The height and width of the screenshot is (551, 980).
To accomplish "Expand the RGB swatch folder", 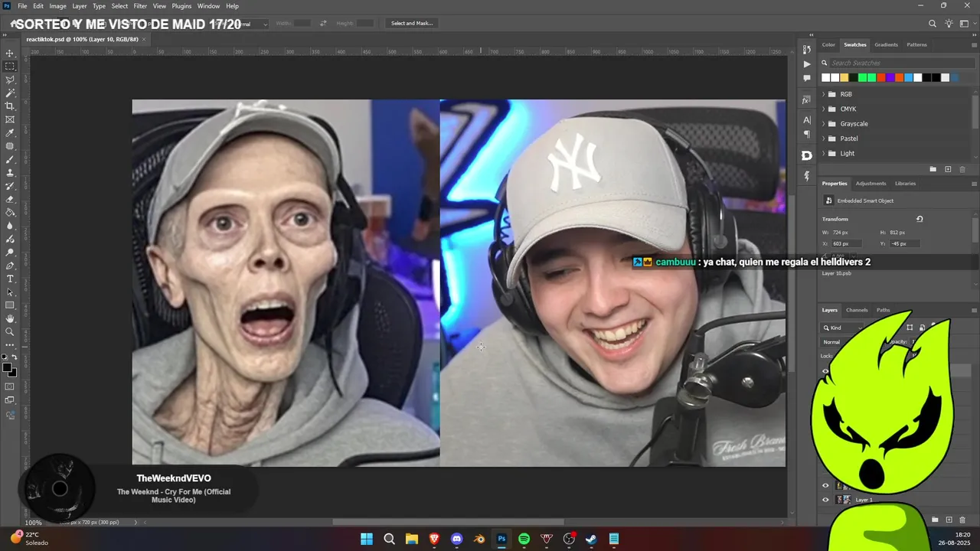I will tap(824, 94).
